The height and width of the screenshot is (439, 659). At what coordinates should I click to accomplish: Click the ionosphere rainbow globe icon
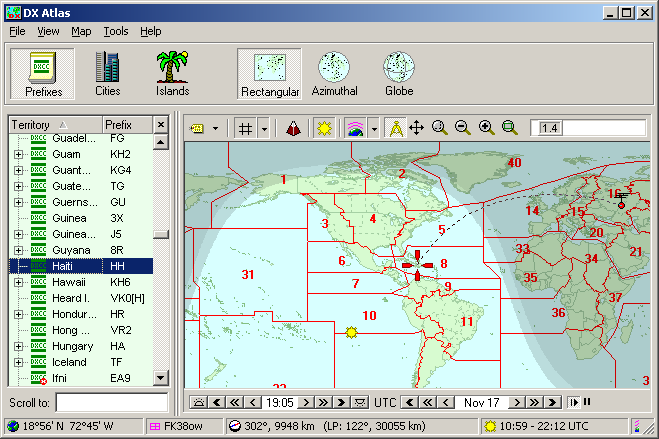pyautogui.click(x=355, y=128)
